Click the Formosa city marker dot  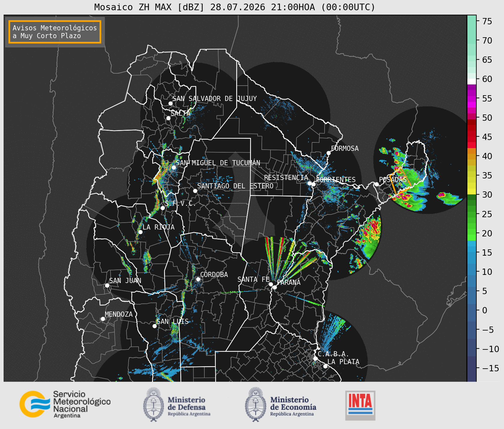click(328, 153)
